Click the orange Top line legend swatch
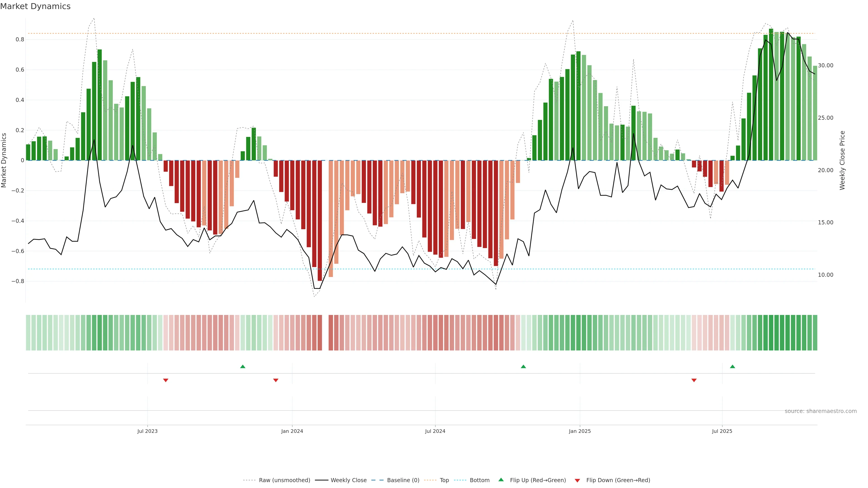This screenshot has width=868, height=488. tap(430, 480)
